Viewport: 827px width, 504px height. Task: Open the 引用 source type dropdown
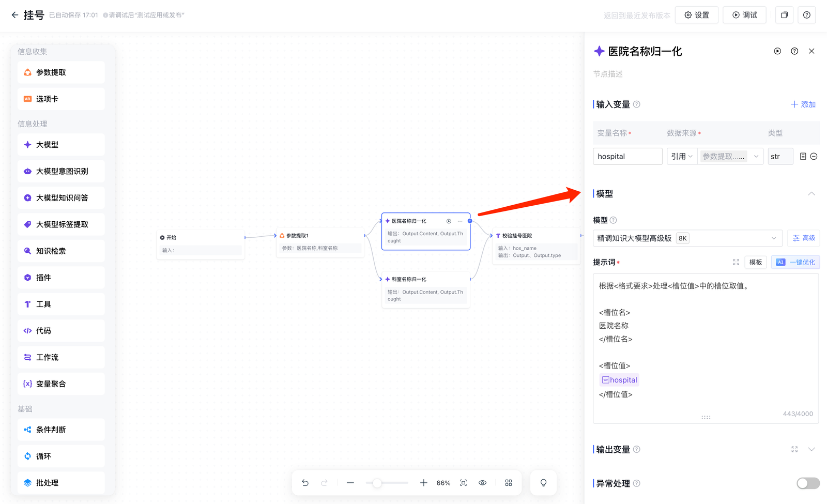pyautogui.click(x=681, y=157)
